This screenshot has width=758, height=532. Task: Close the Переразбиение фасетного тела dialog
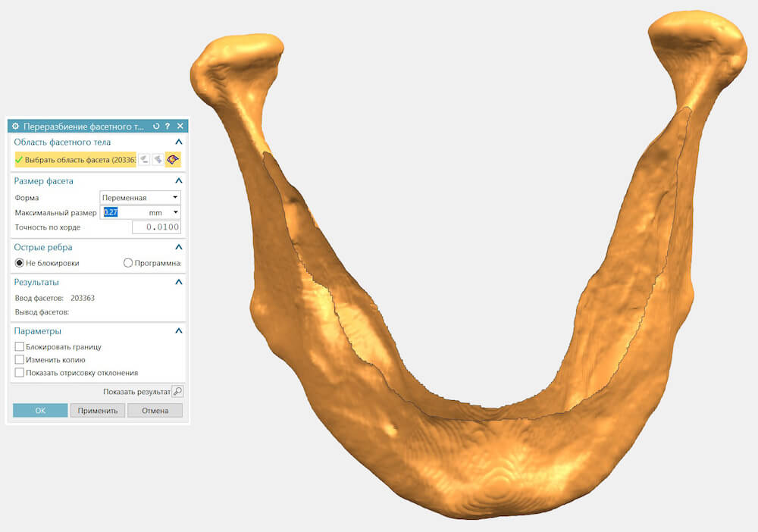coord(180,126)
